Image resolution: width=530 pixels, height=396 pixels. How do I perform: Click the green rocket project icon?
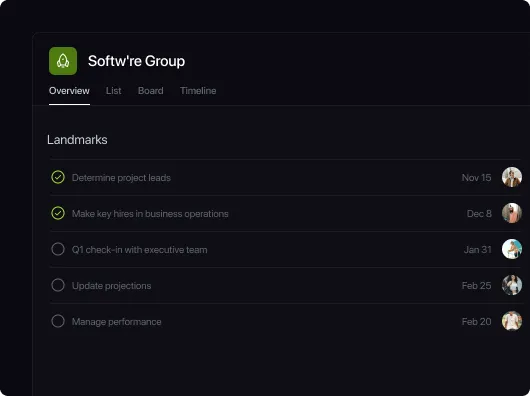[63, 61]
